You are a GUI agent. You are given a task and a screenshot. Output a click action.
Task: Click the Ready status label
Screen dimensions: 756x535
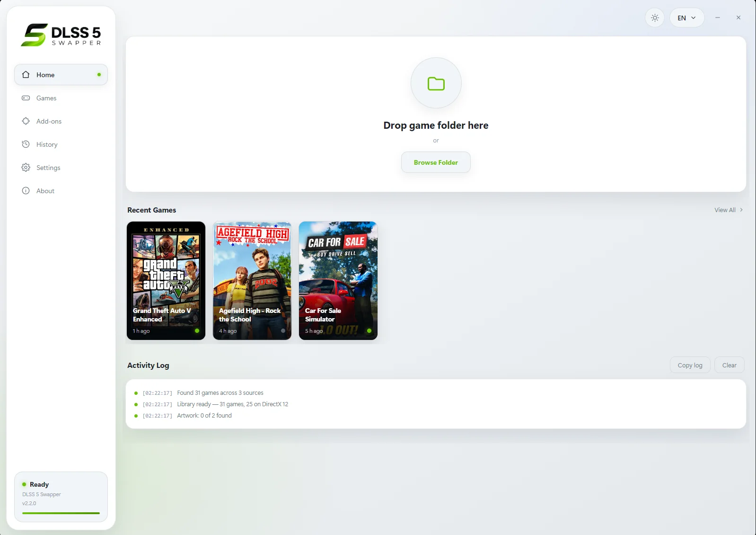(x=39, y=484)
